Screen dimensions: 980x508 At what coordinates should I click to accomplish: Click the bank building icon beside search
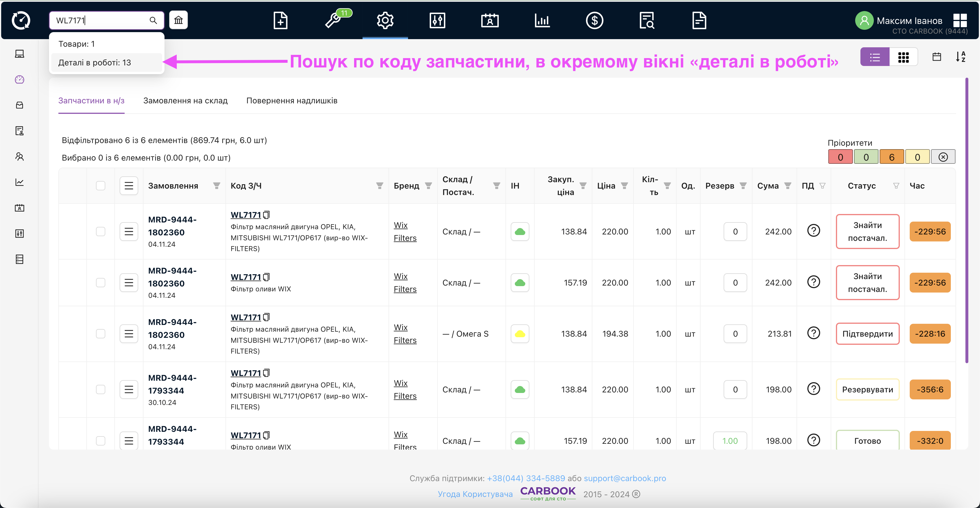[178, 20]
